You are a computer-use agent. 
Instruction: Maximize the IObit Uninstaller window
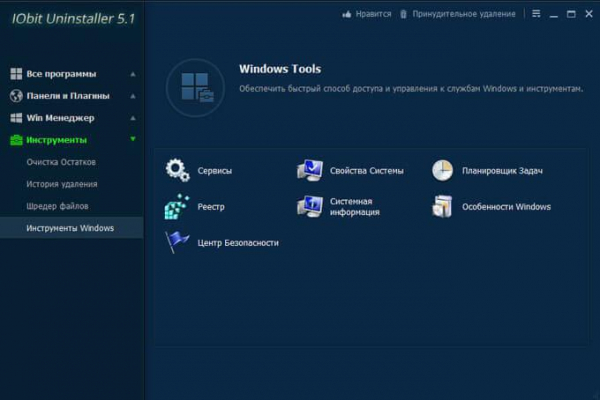coord(571,14)
